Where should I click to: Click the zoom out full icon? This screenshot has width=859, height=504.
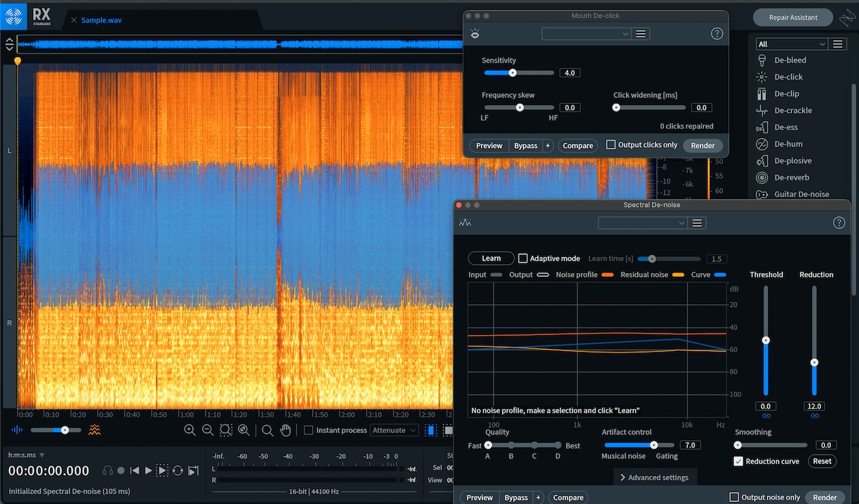(244, 430)
